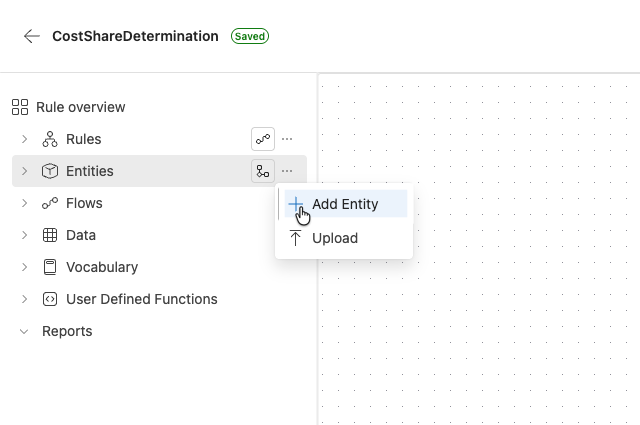Open the Entities diagram view button

click(x=263, y=171)
